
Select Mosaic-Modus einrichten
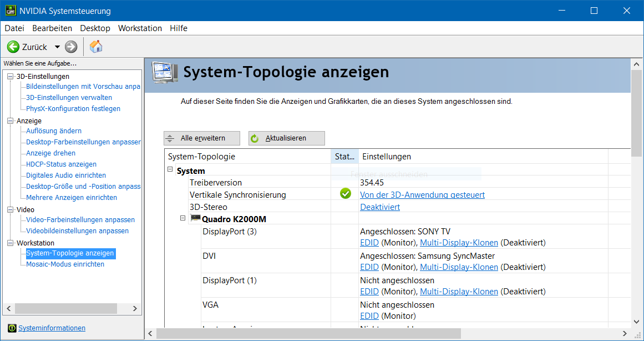coord(65,264)
